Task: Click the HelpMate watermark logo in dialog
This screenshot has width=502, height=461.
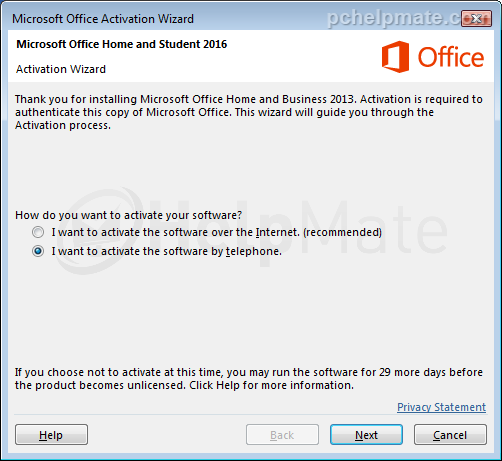Action: tap(253, 232)
